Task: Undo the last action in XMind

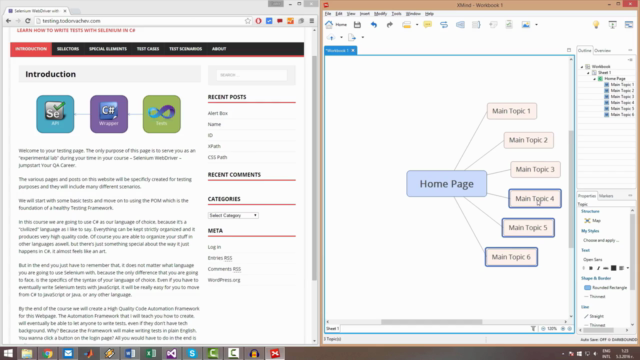Action: [x=373, y=24]
